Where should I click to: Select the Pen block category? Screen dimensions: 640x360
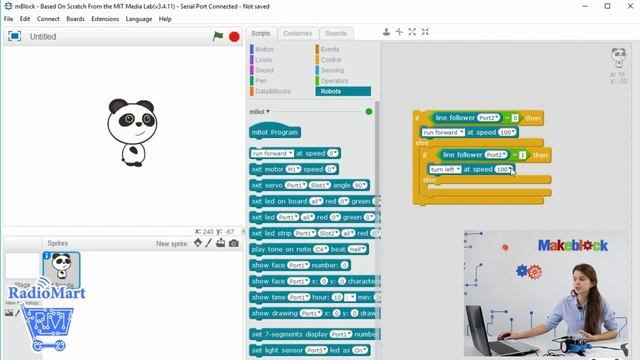pyautogui.click(x=260, y=81)
